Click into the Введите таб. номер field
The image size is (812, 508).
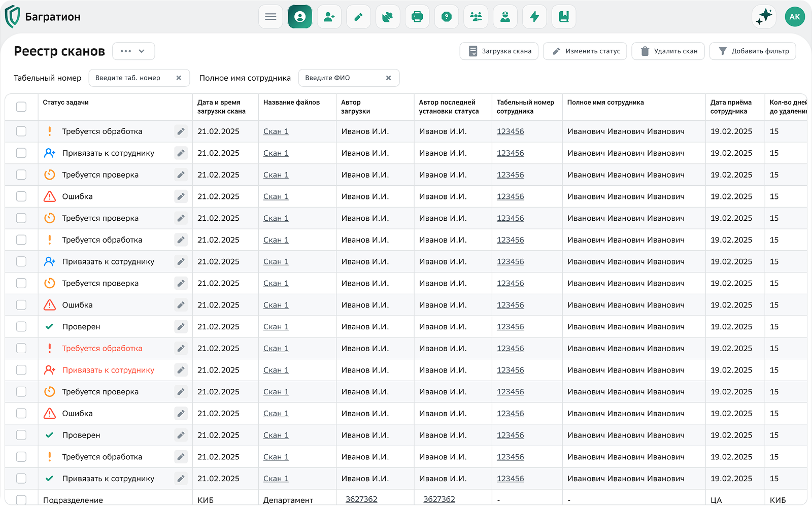point(133,78)
